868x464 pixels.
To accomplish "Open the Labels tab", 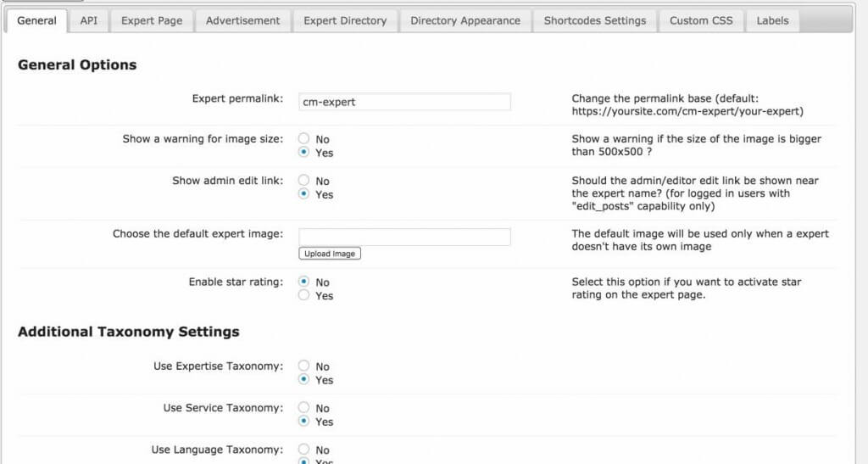I will (x=772, y=20).
